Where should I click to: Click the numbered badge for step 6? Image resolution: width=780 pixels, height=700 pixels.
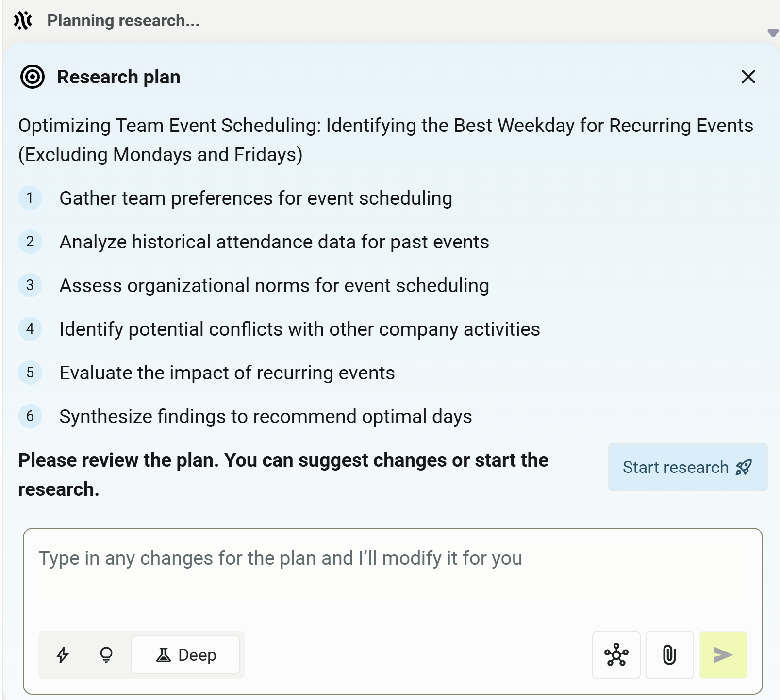coord(30,416)
